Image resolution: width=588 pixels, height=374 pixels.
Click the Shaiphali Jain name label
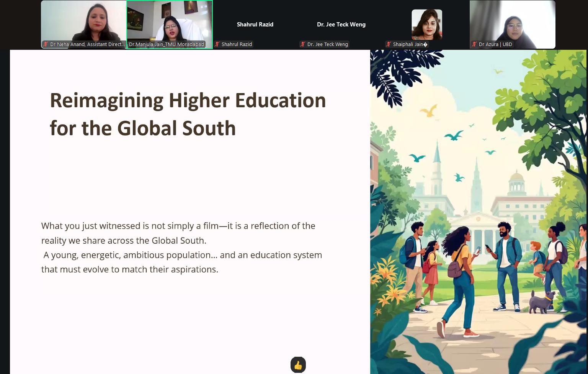click(410, 44)
